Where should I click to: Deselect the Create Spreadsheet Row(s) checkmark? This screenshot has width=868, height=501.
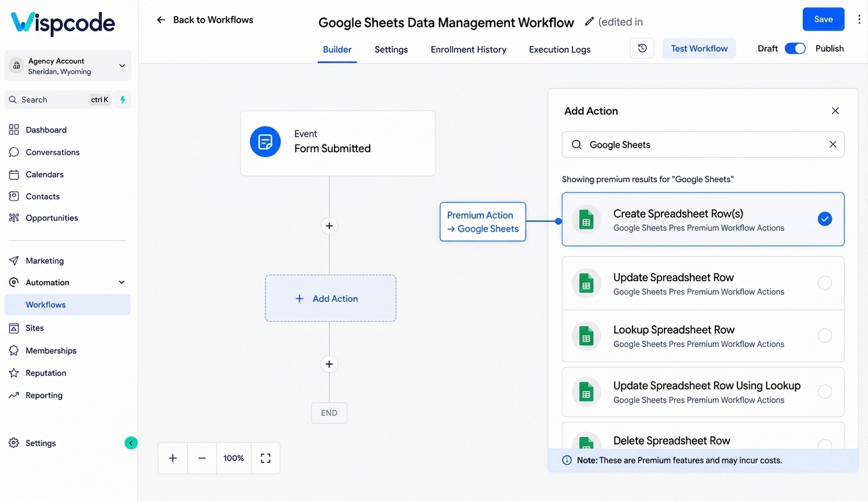click(825, 219)
